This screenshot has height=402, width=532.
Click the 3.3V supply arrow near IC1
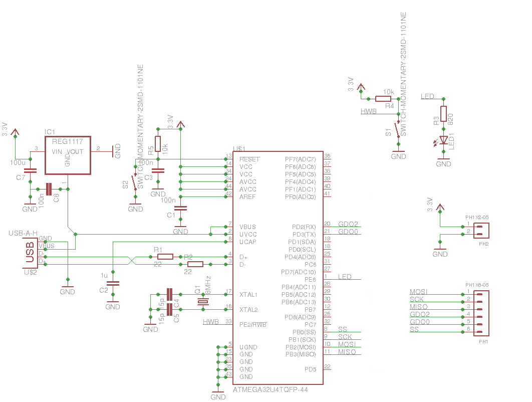point(15,133)
